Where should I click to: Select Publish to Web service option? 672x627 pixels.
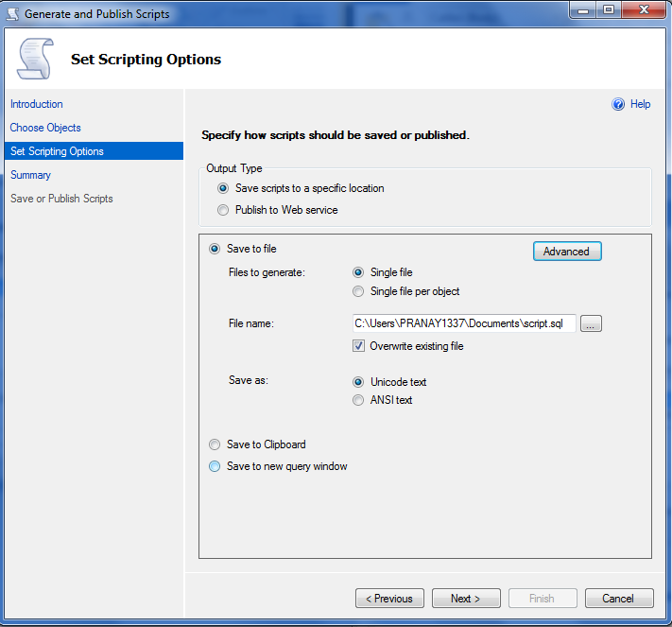(223, 210)
